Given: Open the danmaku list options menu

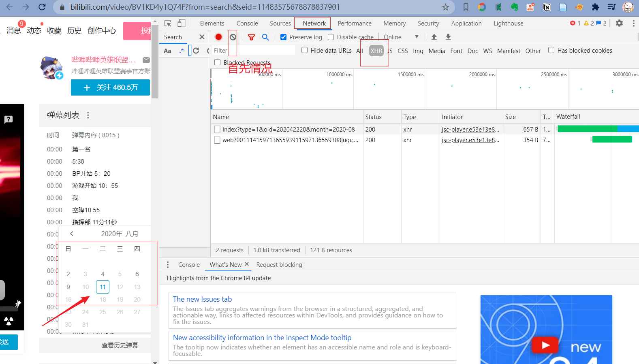Looking at the screenshot, I should 88,115.
